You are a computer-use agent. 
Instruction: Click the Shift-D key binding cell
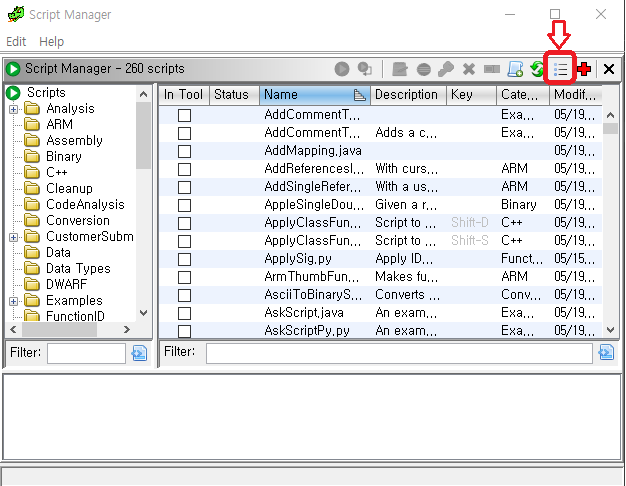pyautogui.click(x=470, y=222)
